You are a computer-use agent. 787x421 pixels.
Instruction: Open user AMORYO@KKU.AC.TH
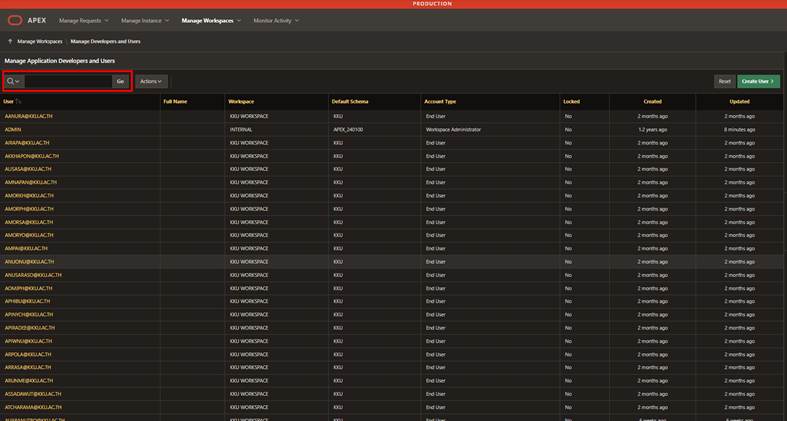(29, 235)
